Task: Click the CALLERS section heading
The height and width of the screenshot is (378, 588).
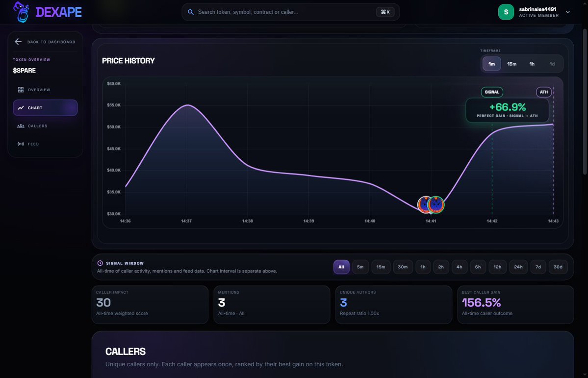Action: tap(125, 352)
